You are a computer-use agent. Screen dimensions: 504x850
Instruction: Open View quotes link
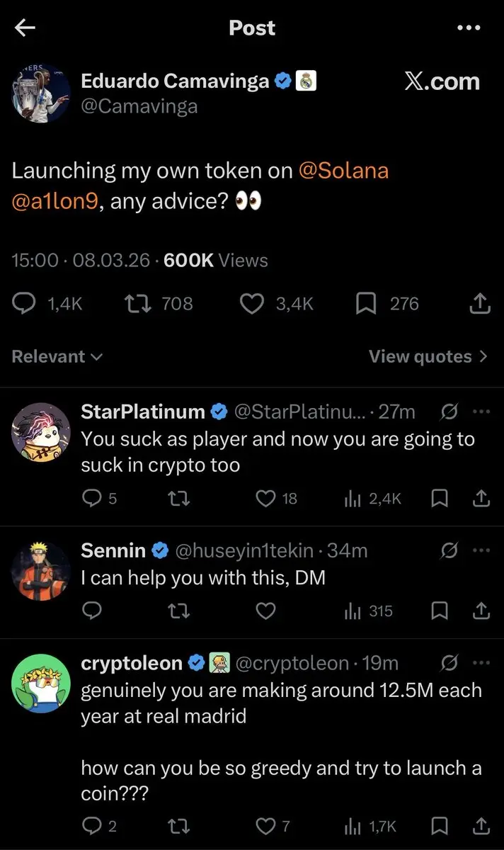click(x=428, y=356)
